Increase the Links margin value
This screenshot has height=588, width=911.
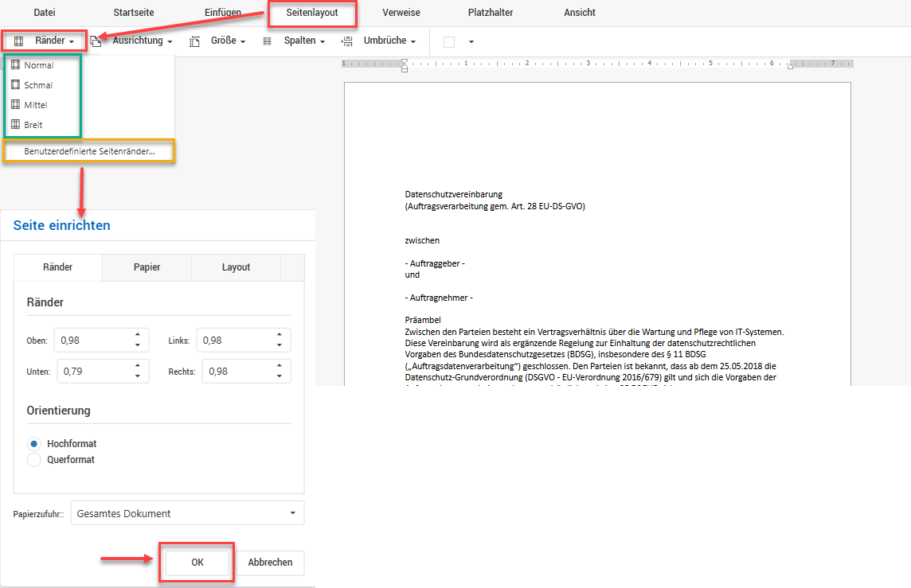click(280, 334)
